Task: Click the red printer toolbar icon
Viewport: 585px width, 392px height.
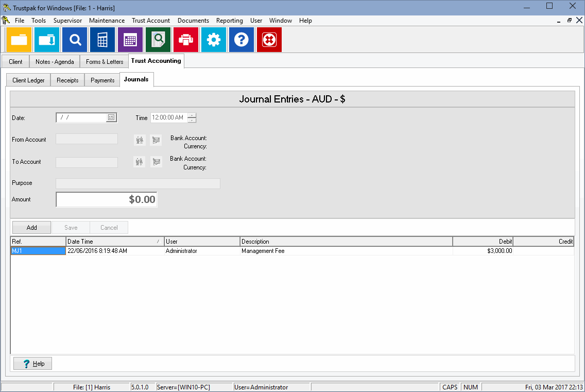Action: tap(186, 40)
